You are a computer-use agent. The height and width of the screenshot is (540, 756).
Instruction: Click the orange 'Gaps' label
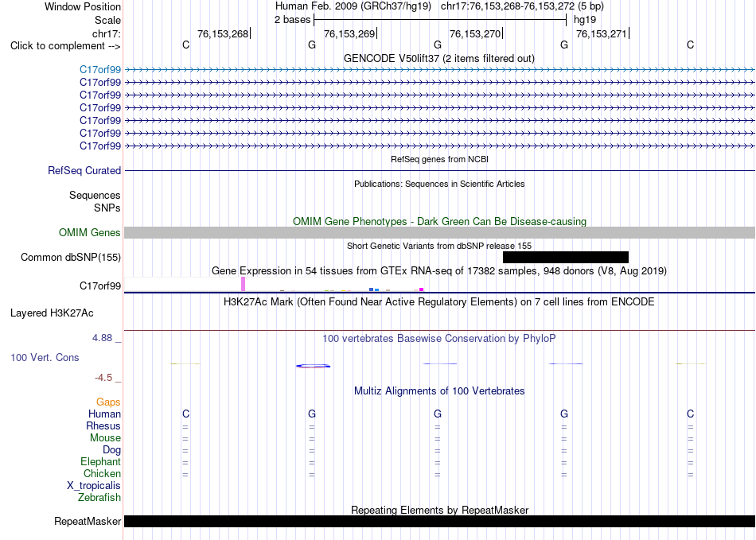point(108,402)
